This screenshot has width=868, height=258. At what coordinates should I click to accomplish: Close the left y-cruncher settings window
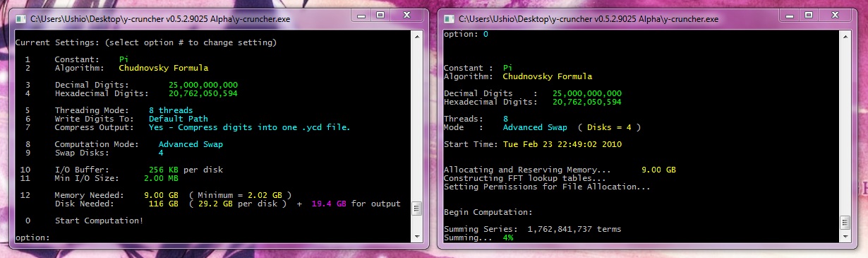406,15
